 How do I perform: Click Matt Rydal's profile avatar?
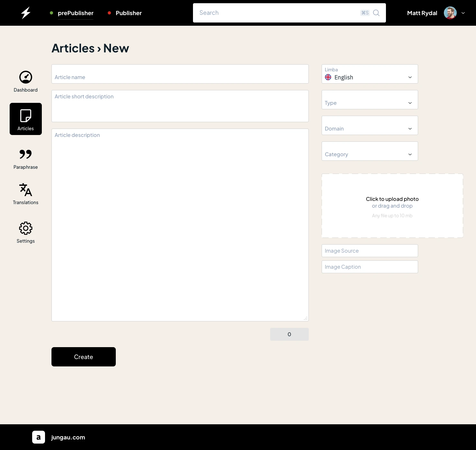450,13
